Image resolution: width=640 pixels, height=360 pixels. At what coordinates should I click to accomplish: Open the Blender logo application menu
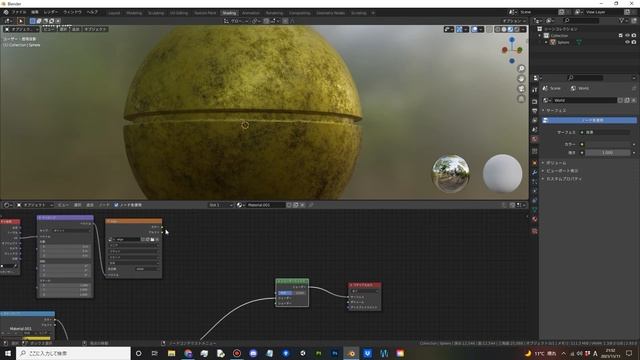tap(6, 12)
